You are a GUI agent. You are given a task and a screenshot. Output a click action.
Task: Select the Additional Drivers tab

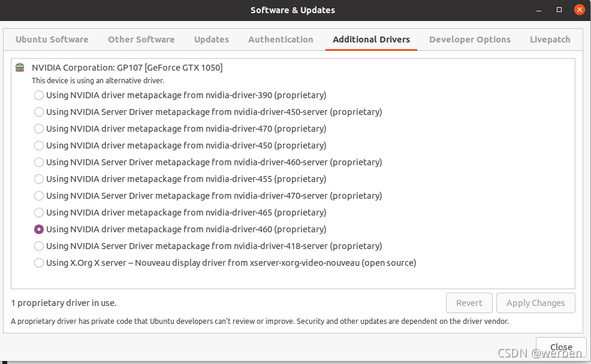pyautogui.click(x=371, y=40)
